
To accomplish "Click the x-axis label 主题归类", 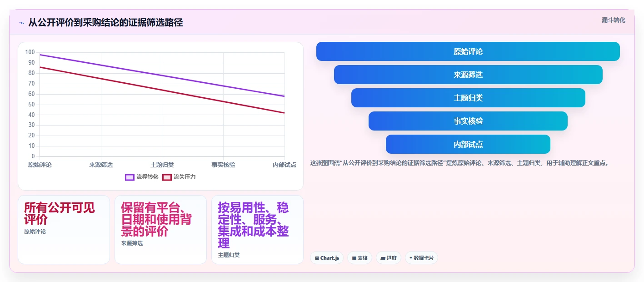I will (x=162, y=165).
